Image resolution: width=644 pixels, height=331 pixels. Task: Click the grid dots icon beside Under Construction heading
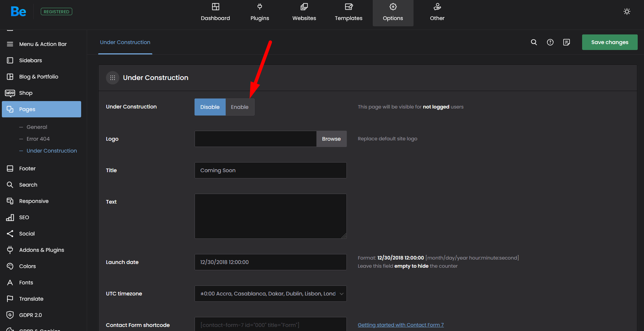pos(113,78)
